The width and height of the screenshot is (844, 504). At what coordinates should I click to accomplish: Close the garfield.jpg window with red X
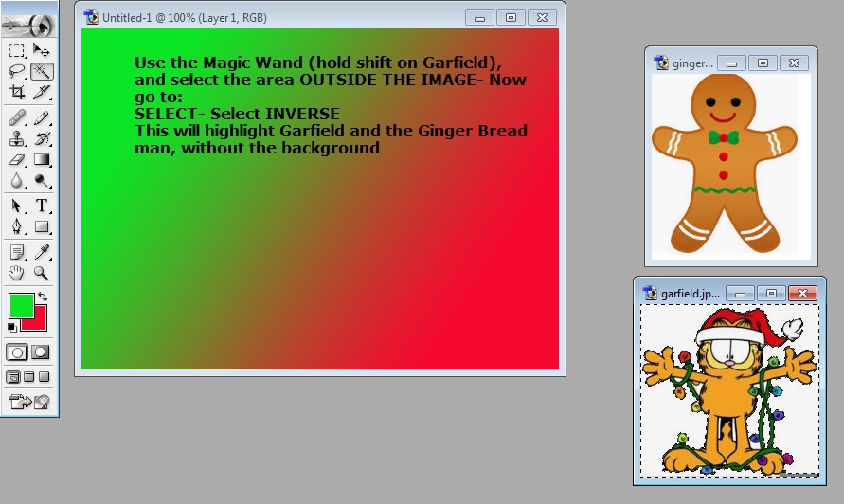coord(802,294)
